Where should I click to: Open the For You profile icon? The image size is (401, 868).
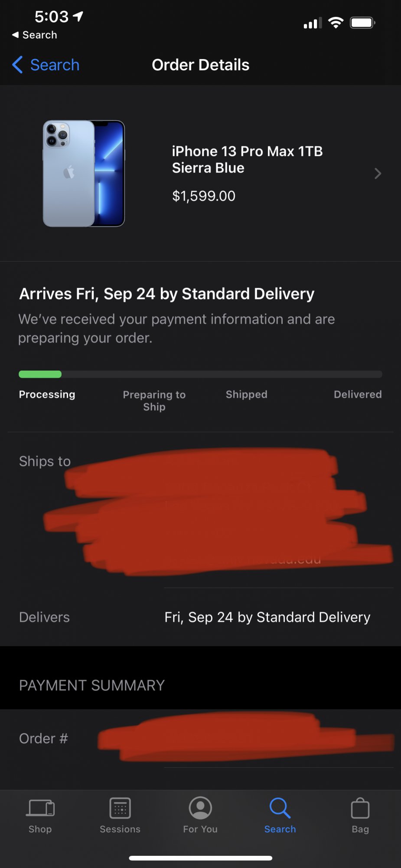point(200,808)
